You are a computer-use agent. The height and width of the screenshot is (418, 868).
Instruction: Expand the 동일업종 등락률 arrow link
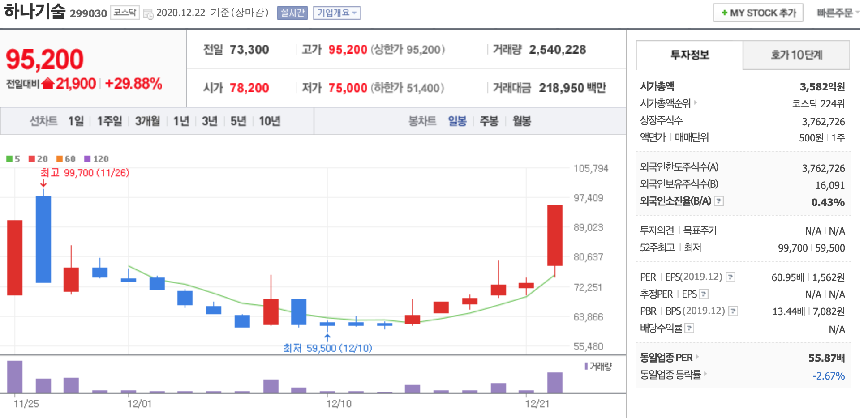705,374
